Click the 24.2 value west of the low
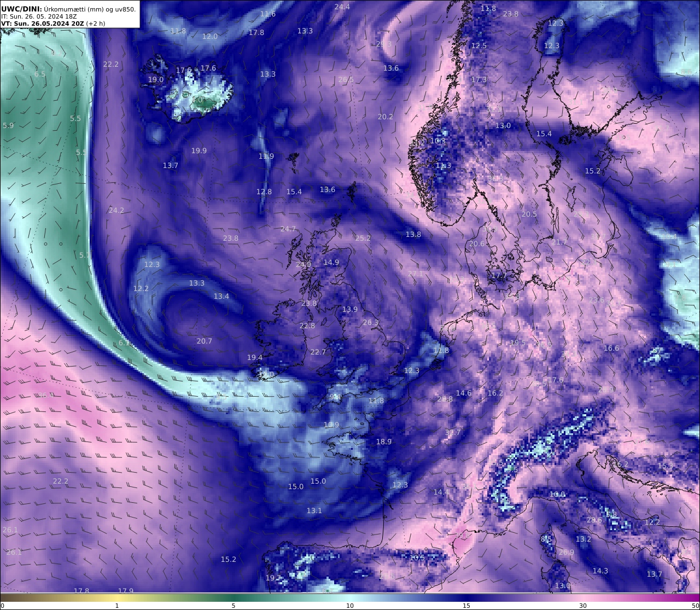Image resolution: width=700 pixels, height=610 pixels. 116,210
